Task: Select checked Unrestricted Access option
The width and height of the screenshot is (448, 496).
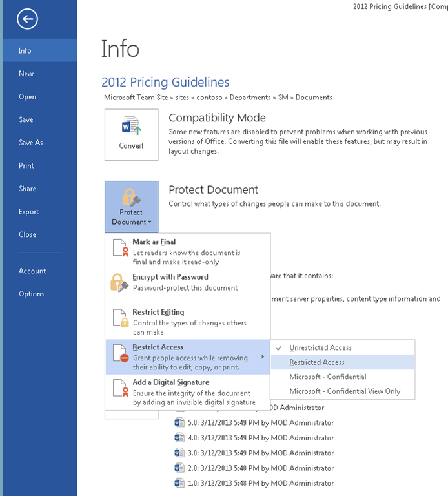Action: (x=342, y=347)
